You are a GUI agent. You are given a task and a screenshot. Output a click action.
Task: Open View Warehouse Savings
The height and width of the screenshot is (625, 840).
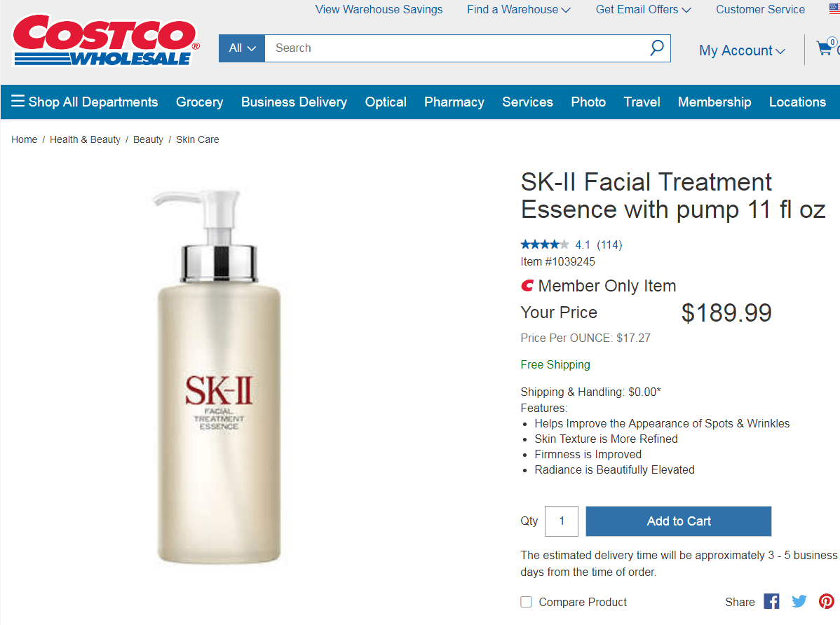point(379,9)
